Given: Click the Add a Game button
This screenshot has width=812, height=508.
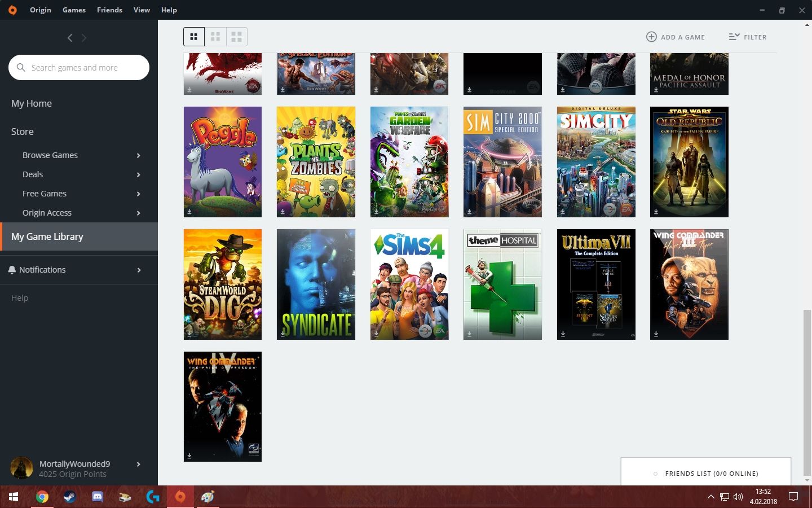Looking at the screenshot, I should 676,37.
